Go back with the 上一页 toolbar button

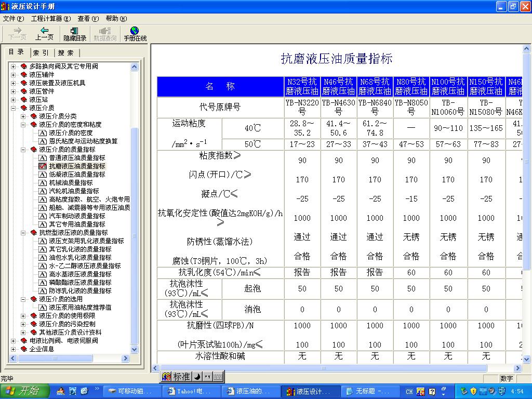(x=44, y=34)
